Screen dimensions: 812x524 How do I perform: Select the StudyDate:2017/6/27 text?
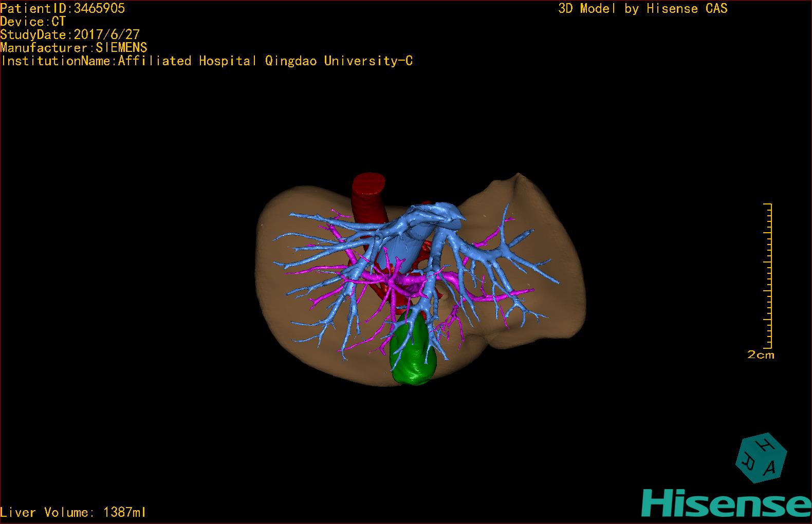pyautogui.click(x=70, y=34)
